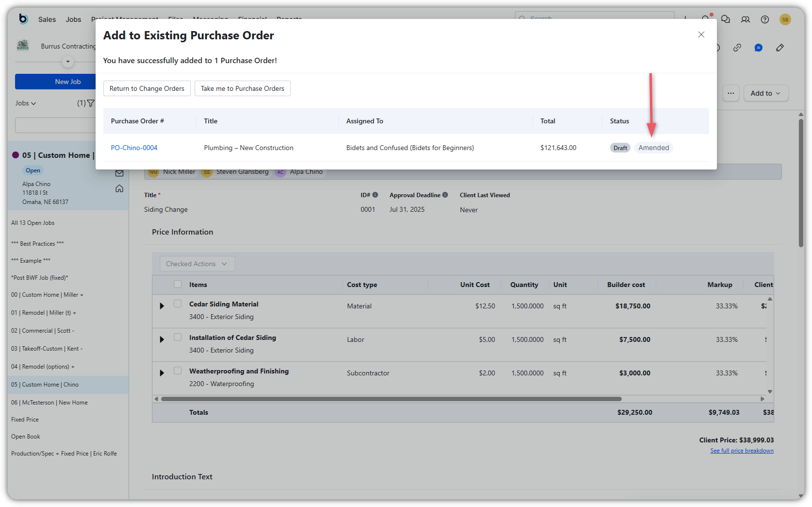
Task: Click the Buildertrend logo icon
Action: click(x=23, y=18)
